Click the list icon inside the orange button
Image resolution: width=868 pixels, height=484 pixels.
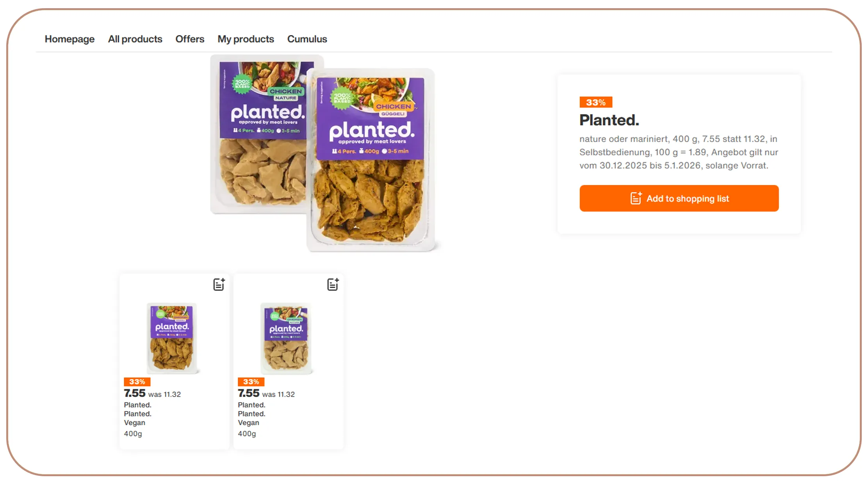[636, 198]
